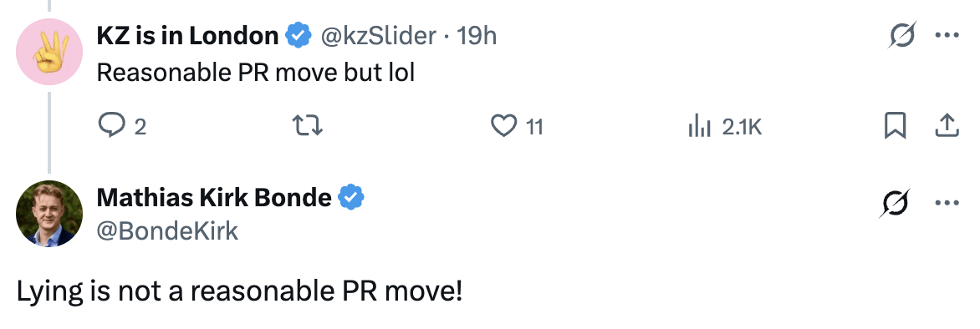Click Mathias Kirk Bonde's profile photo
This screenshot has height=329, width=980.
[49, 214]
